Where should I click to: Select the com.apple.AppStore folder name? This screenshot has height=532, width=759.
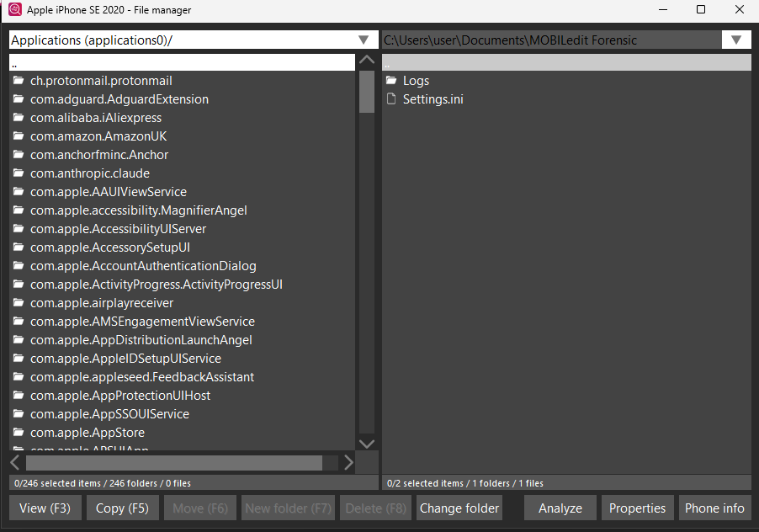[88, 433]
